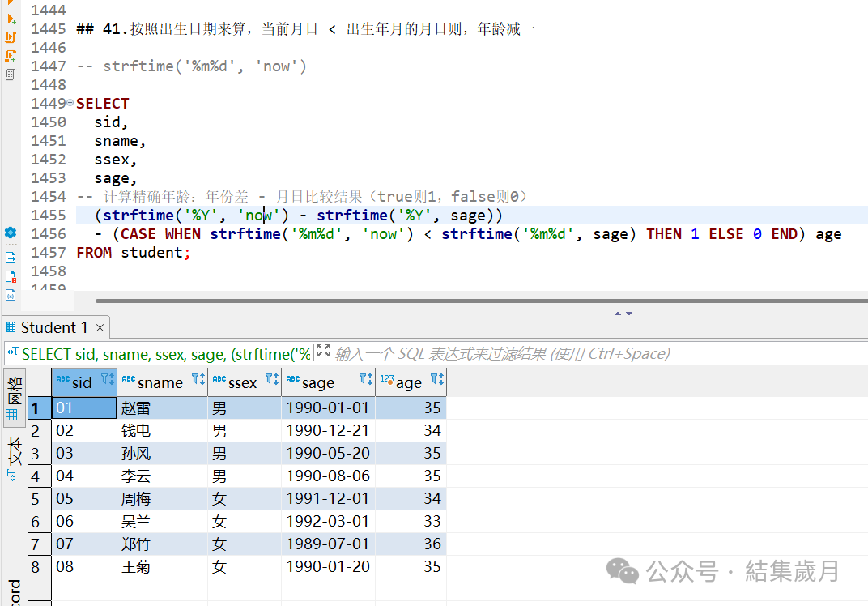Select row number 6 header
The width and height of the screenshot is (868, 606).
click(39, 522)
